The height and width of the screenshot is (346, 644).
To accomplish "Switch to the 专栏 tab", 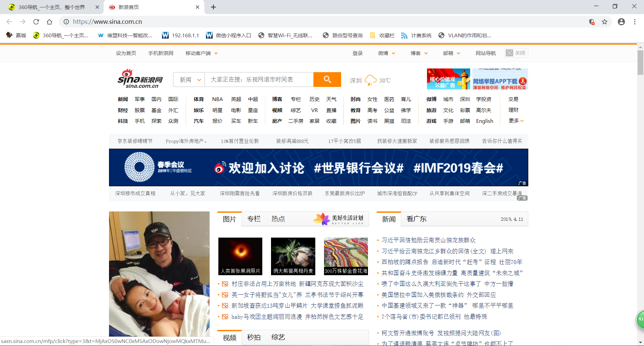I will [254, 219].
